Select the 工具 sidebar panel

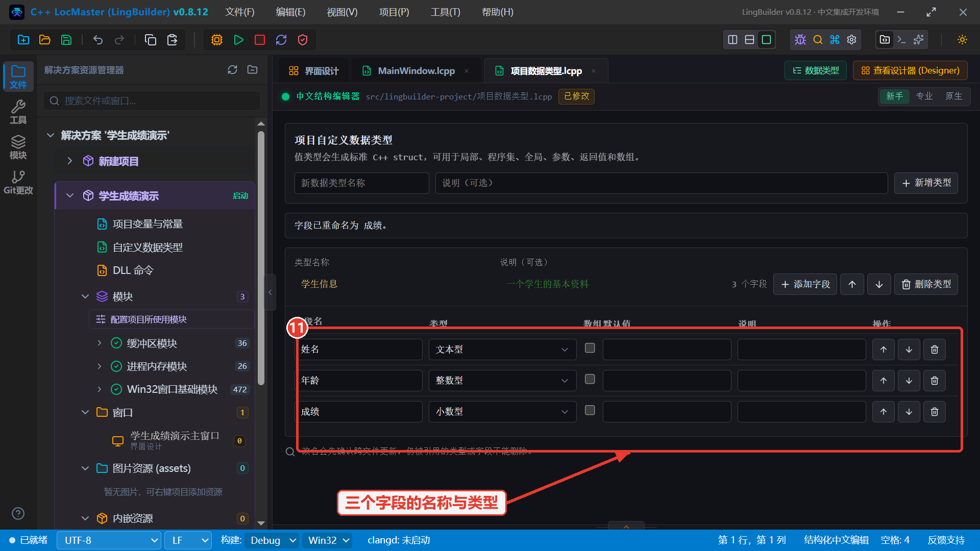pyautogui.click(x=18, y=112)
